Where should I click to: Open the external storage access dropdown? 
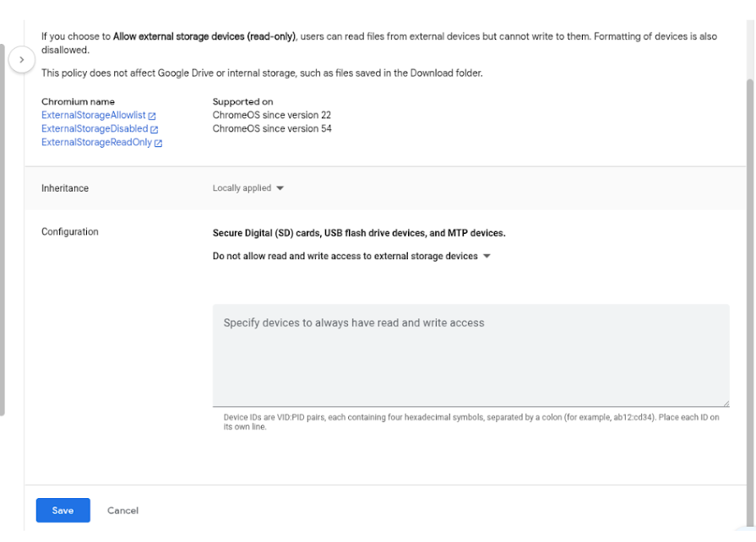[351, 256]
